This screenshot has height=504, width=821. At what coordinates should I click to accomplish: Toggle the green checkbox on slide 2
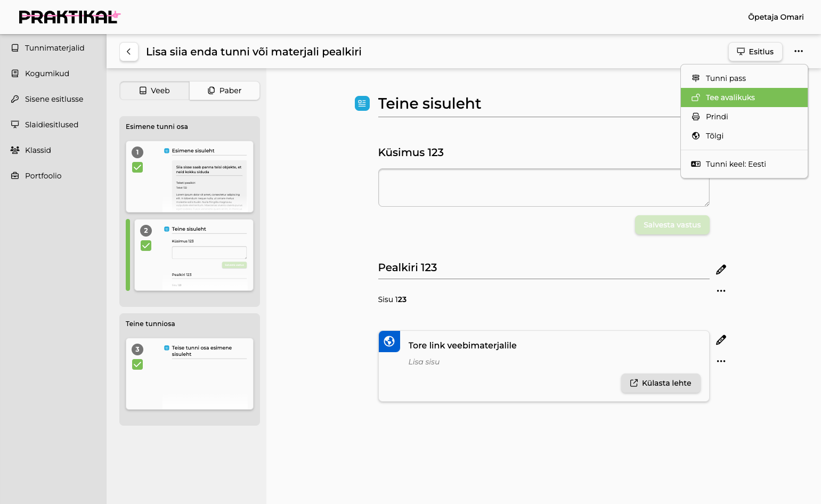click(x=146, y=246)
